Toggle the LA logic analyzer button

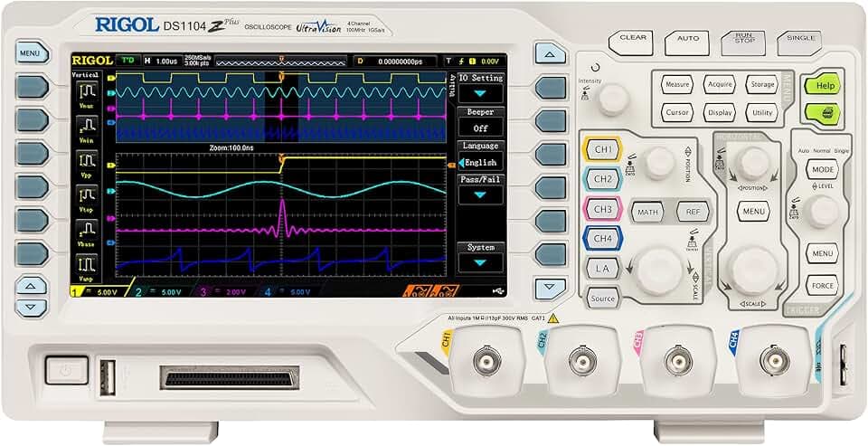click(602, 269)
